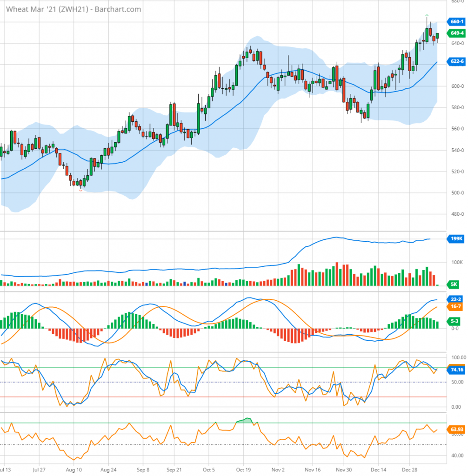Click the Dec 28 date label
This screenshot has width=468, height=476.
(409, 469)
